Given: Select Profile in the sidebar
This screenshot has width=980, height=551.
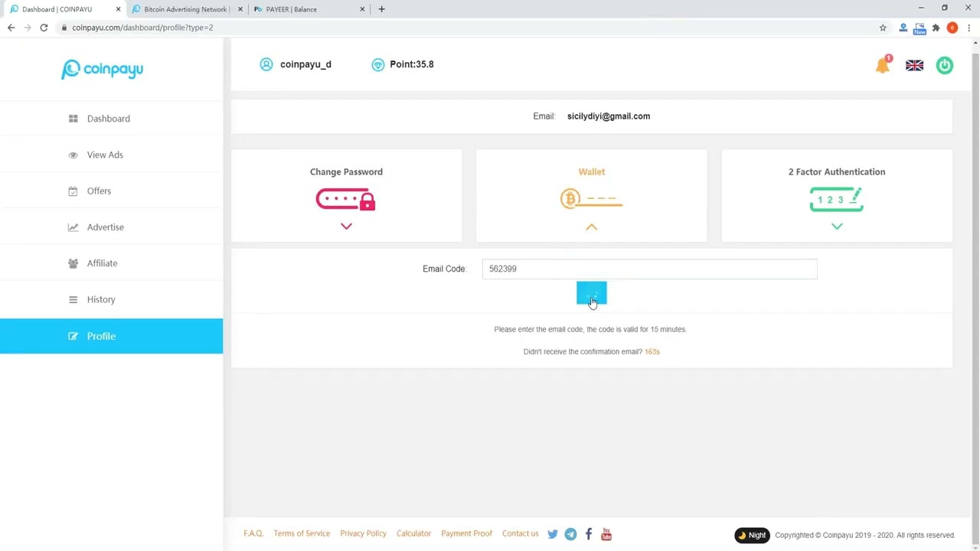Looking at the screenshot, I should click(111, 336).
